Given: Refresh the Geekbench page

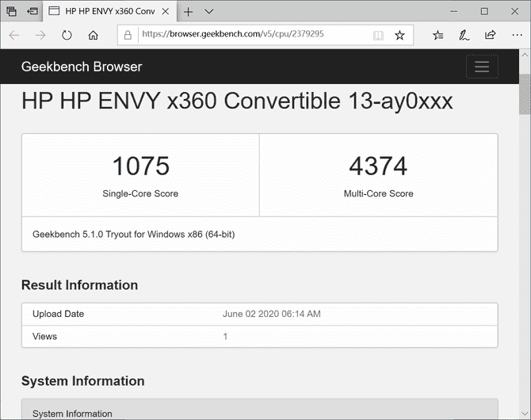Looking at the screenshot, I should [x=67, y=35].
